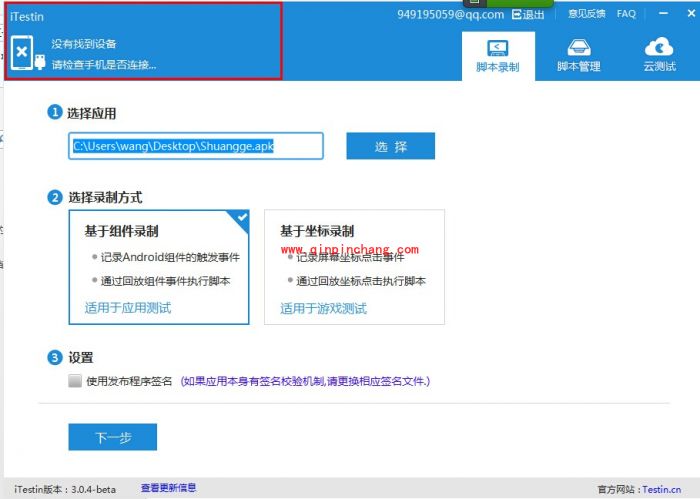700x499 pixels.
Task: Click 请检查手机是否连接 message text
Action: pos(104,65)
